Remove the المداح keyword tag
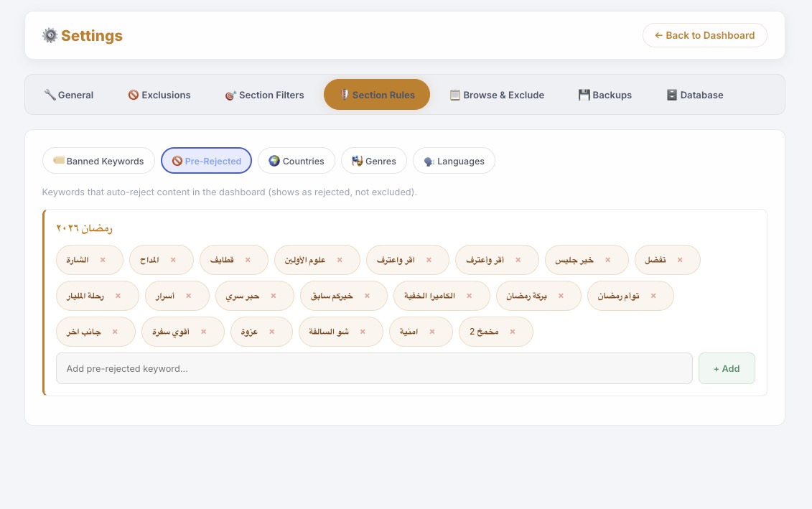Image resolution: width=812 pixels, height=509 pixels. tap(173, 260)
